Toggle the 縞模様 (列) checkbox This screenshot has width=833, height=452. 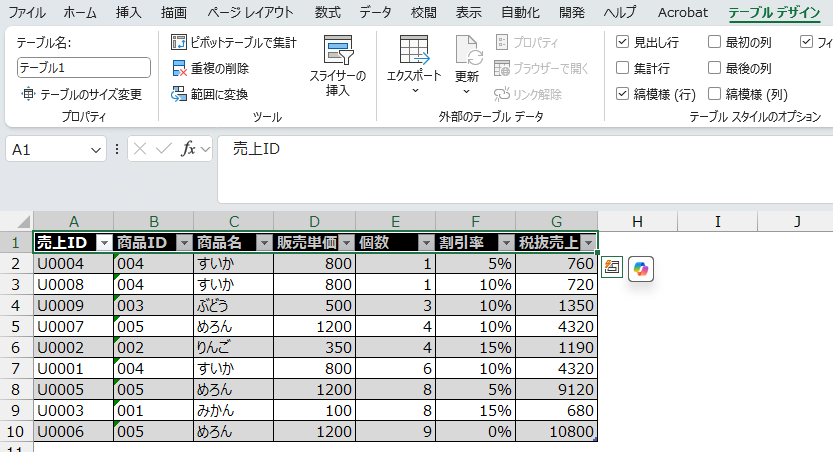(715, 94)
